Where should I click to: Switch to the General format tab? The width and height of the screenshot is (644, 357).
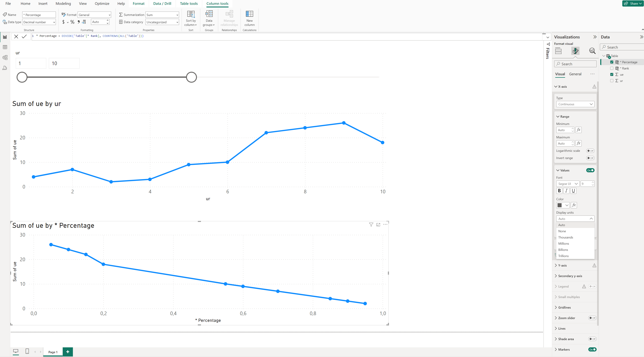point(575,74)
